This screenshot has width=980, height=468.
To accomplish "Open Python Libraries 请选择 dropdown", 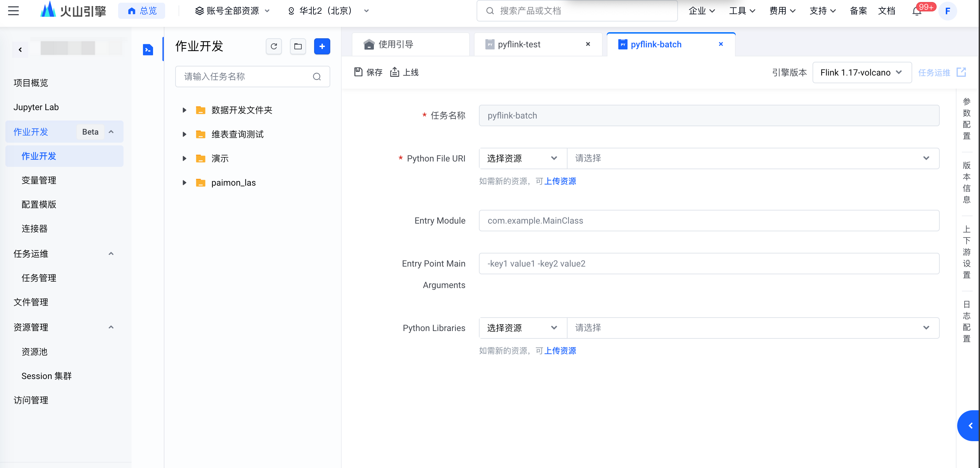I will (753, 328).
